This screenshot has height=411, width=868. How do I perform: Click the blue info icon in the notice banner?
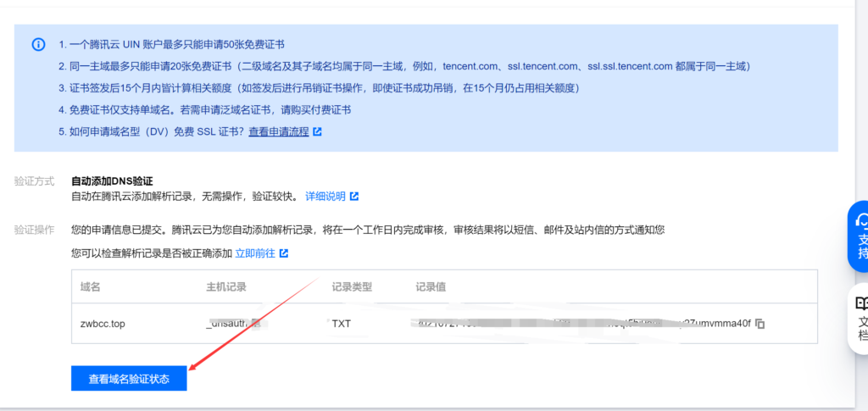pos(38,44)
